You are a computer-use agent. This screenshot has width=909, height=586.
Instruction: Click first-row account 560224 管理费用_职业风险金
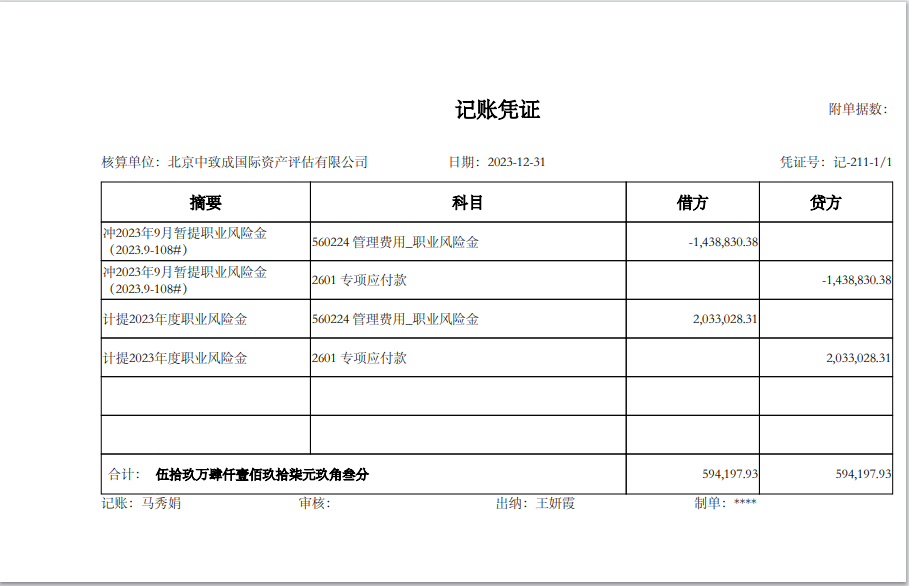coord(395,242)
